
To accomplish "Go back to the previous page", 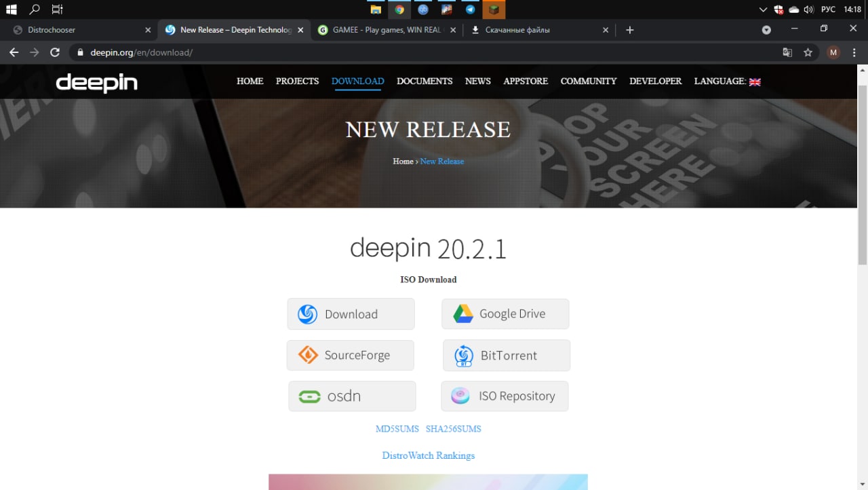I will pyautogui.click(x=14, y=52).
